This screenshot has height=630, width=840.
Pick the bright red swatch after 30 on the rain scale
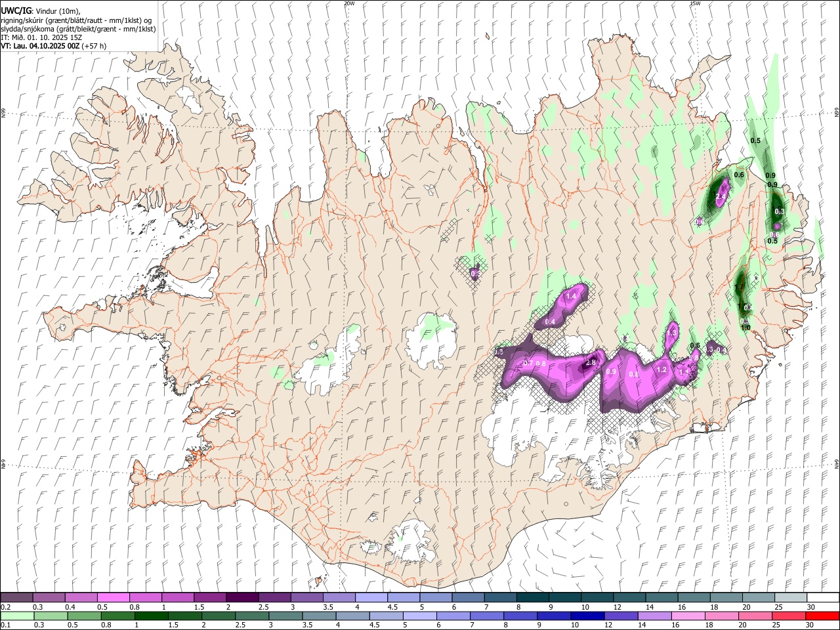[x=822, y=616]
